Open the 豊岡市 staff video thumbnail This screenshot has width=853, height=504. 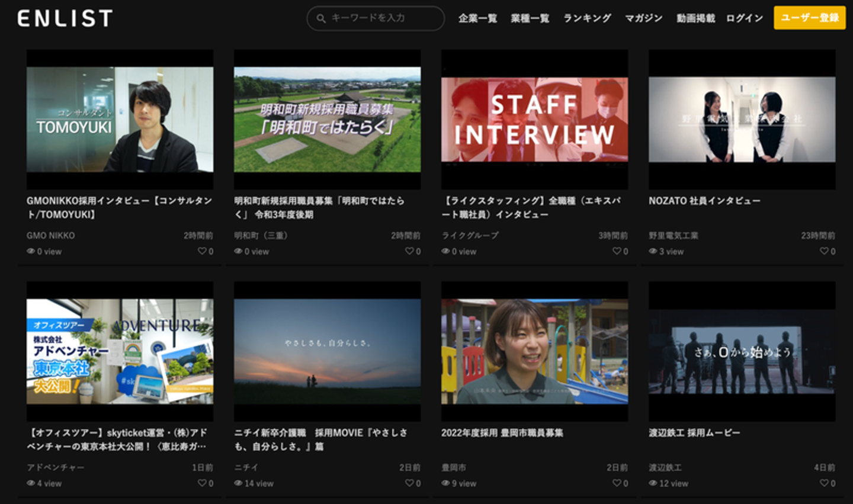point(535,352)
